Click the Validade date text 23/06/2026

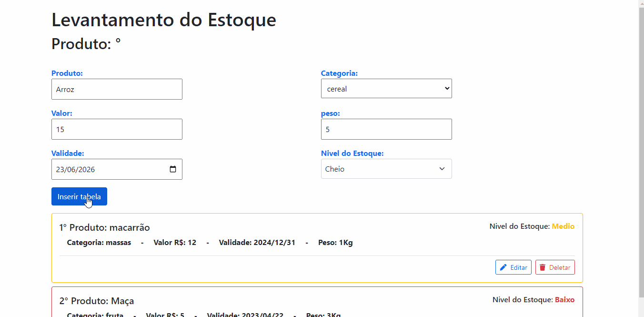pyautogui.click(x=75, y=169)
